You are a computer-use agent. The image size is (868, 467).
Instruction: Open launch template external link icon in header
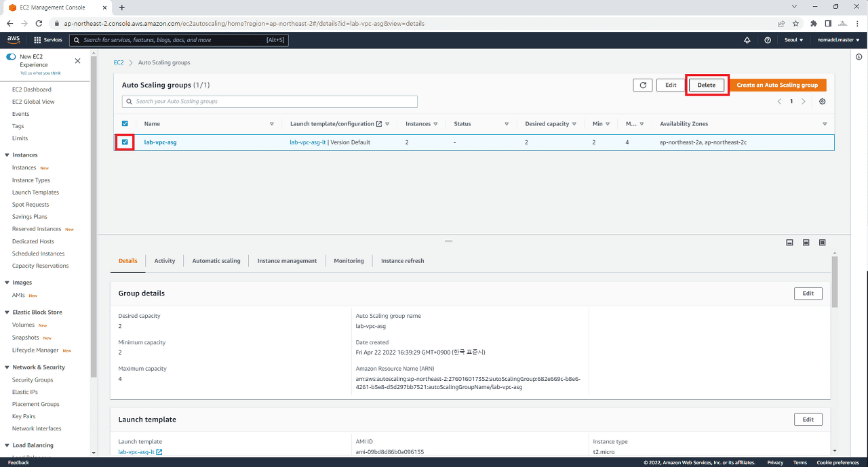click(379, 124)
